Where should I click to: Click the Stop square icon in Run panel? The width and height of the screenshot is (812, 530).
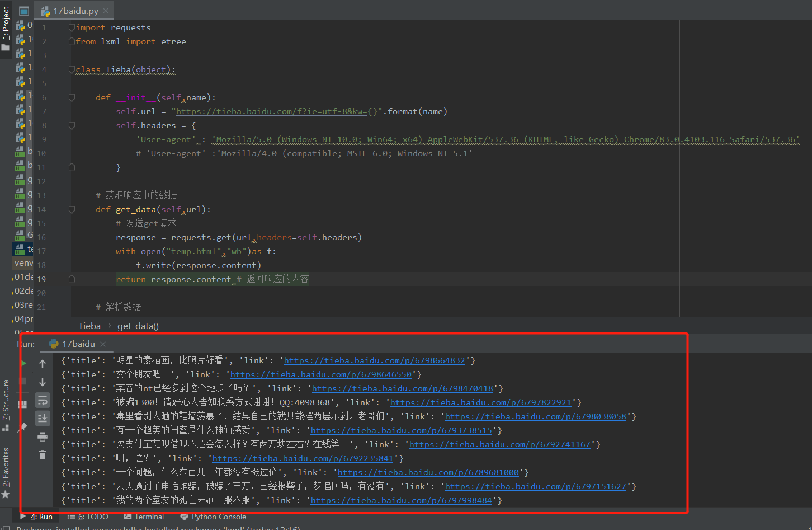point(23,382)
